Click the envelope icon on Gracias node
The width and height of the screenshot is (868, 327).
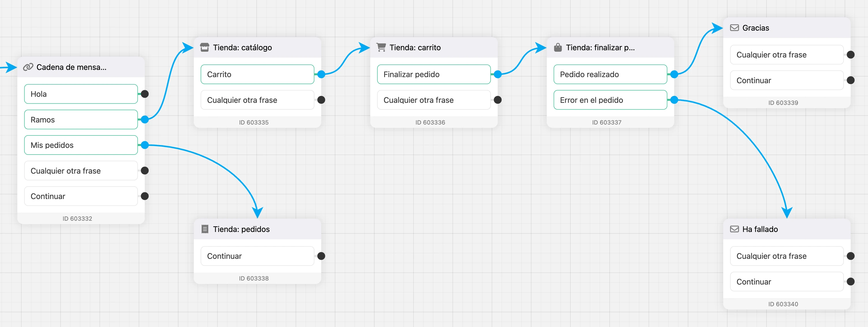coord(734,28)
